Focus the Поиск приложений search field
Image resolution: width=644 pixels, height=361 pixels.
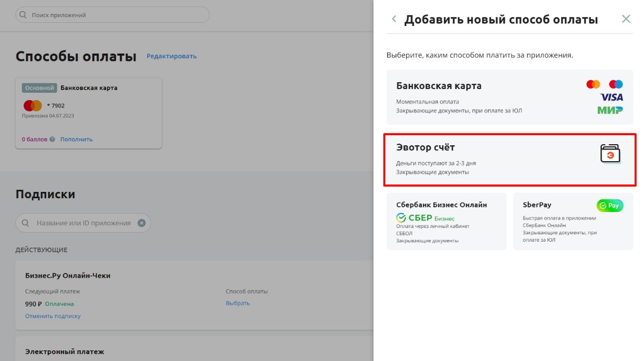click(112, 15)
